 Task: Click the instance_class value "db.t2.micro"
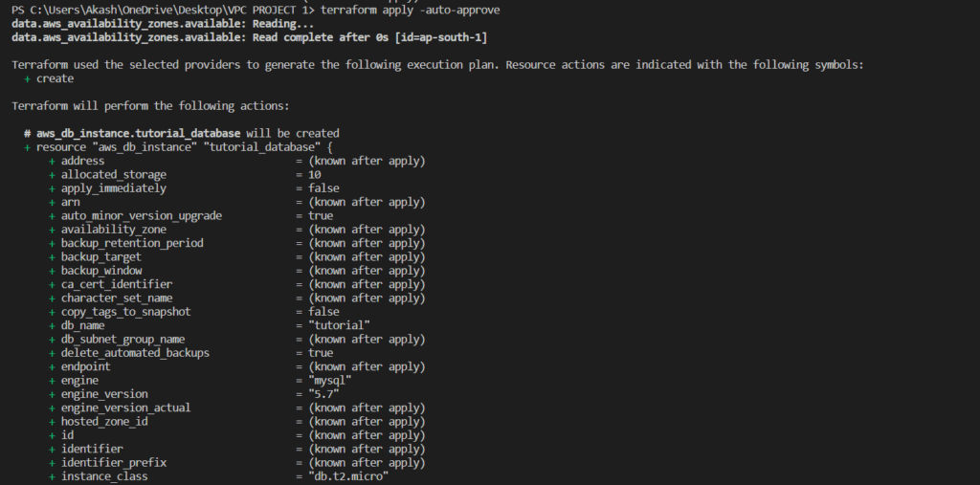348,476
